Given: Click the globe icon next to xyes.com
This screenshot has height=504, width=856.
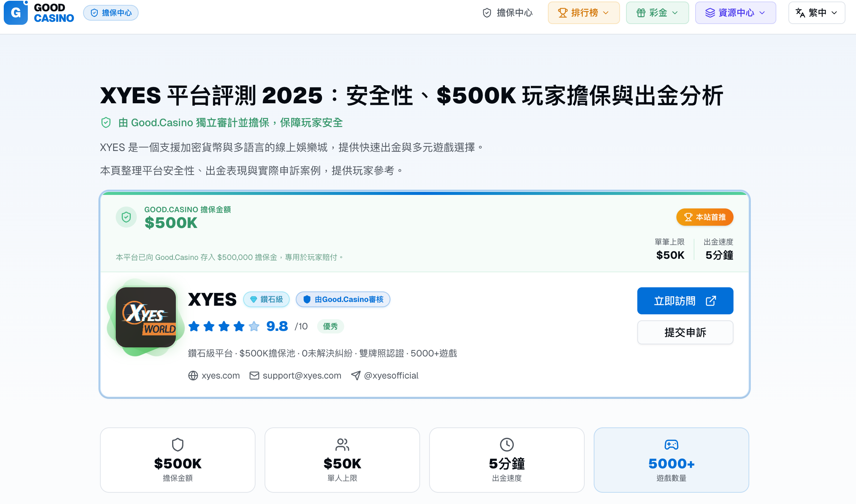Looking at the screenshot, I should (193, 375).
